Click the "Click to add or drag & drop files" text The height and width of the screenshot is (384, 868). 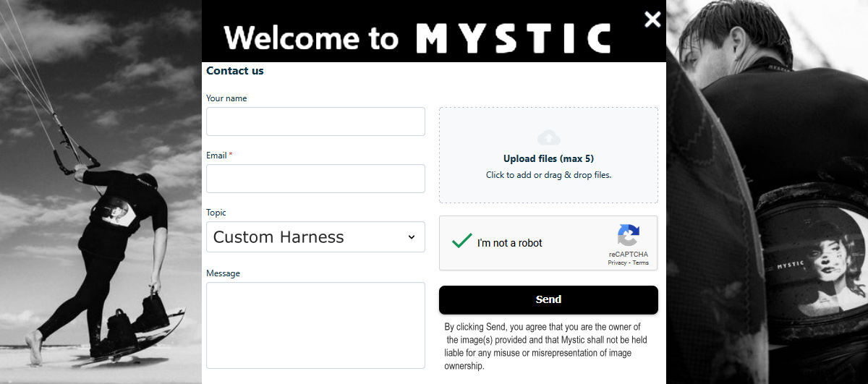[548, 175]
